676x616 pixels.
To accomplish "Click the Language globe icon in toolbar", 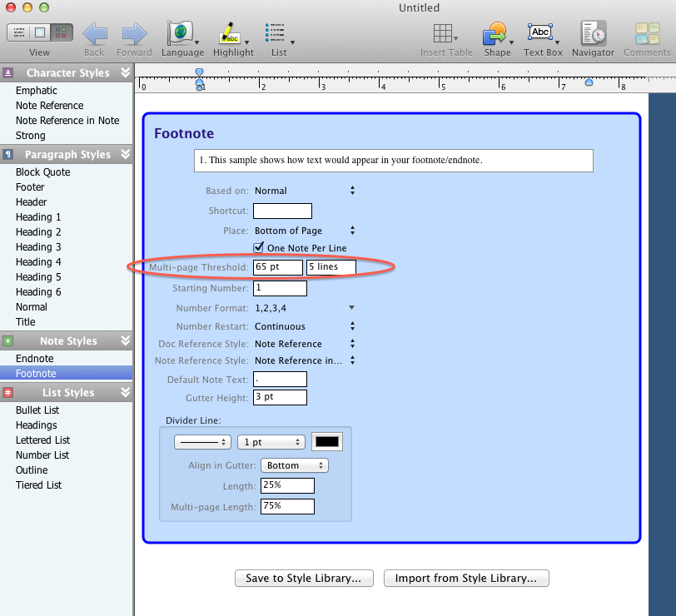I will click(x=180, y=33).
